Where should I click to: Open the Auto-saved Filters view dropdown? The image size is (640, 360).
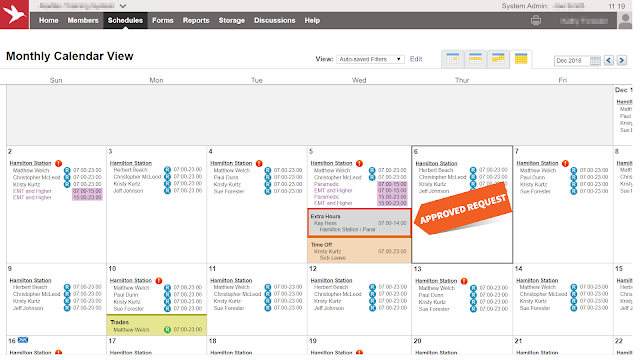point(370,59)
